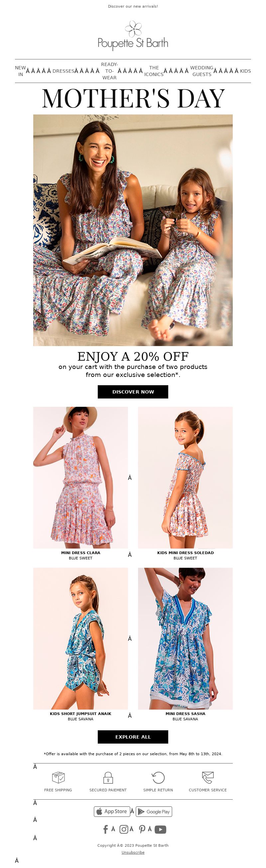
Task: Open the KIDS menu item
Action: pos(245,71)
